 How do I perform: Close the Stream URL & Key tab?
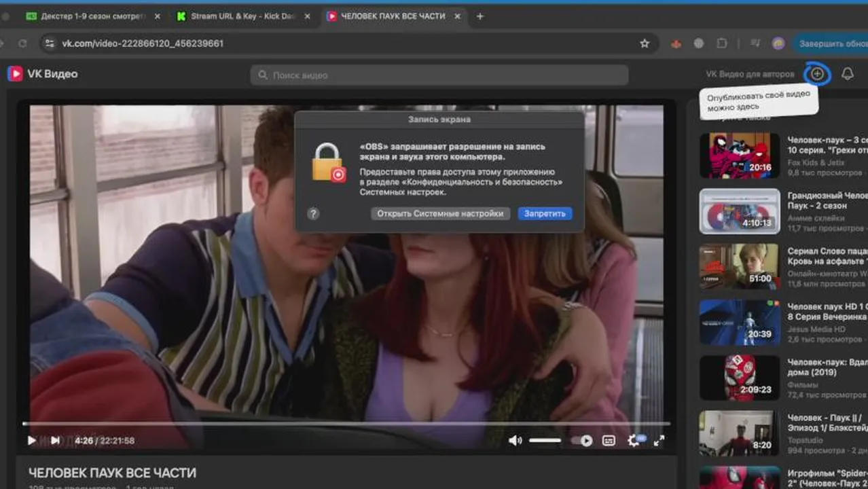(307, 16)
